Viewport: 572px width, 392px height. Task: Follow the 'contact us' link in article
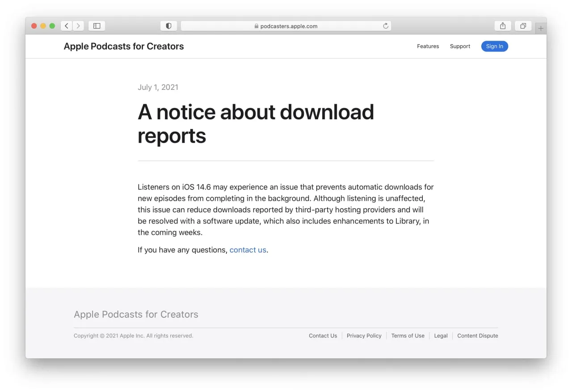pos(248,250)
